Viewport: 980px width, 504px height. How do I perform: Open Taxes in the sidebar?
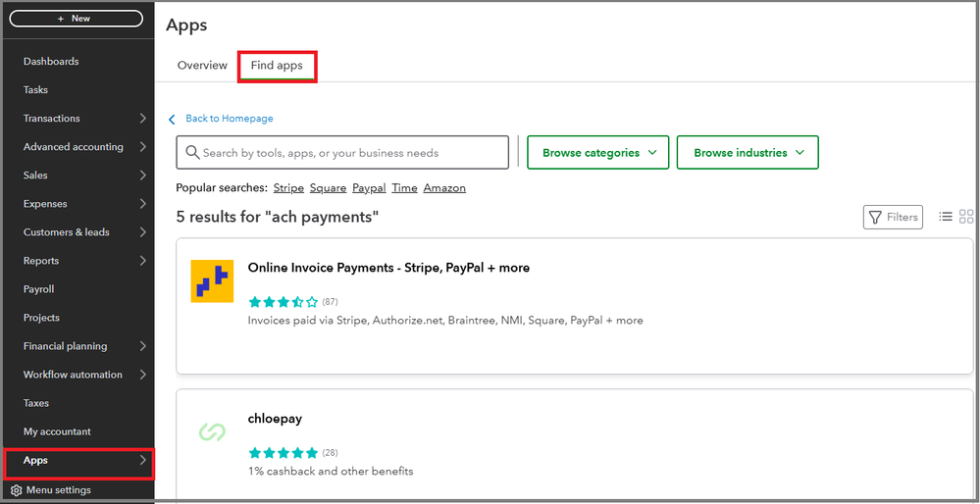pyautogui.click(x=35, y=403)
